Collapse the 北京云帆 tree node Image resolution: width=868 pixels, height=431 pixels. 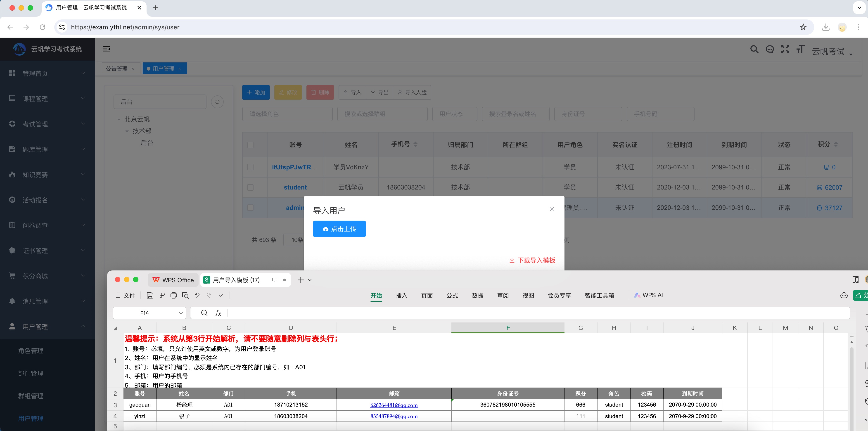[x=119, y=120]
